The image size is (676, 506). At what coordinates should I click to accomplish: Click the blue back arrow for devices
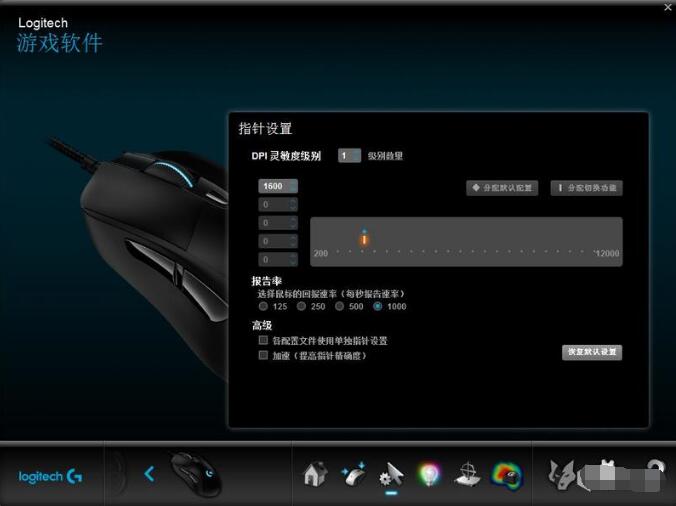tap(149, 474)
